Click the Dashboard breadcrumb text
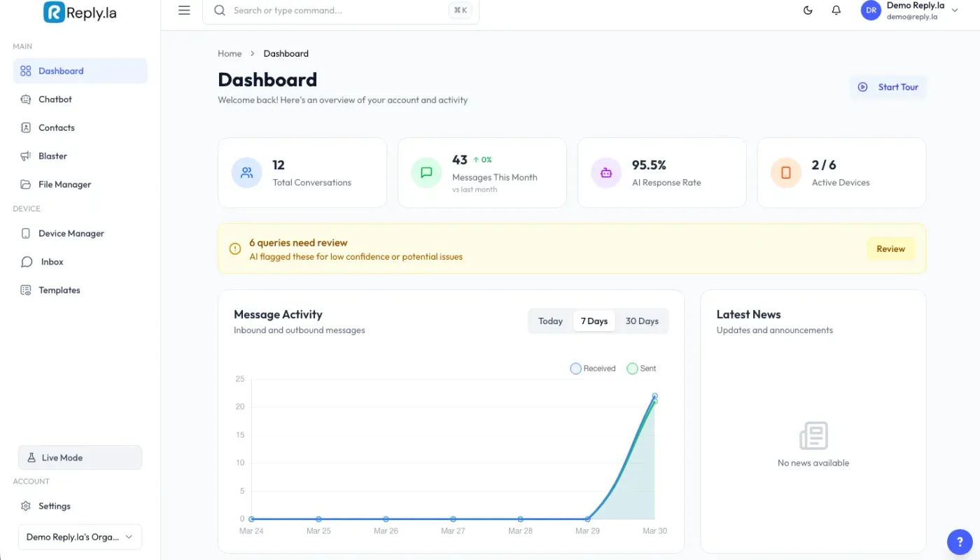Image resolution: width=980 pixels, height=560 pixels. pos(286,53)
